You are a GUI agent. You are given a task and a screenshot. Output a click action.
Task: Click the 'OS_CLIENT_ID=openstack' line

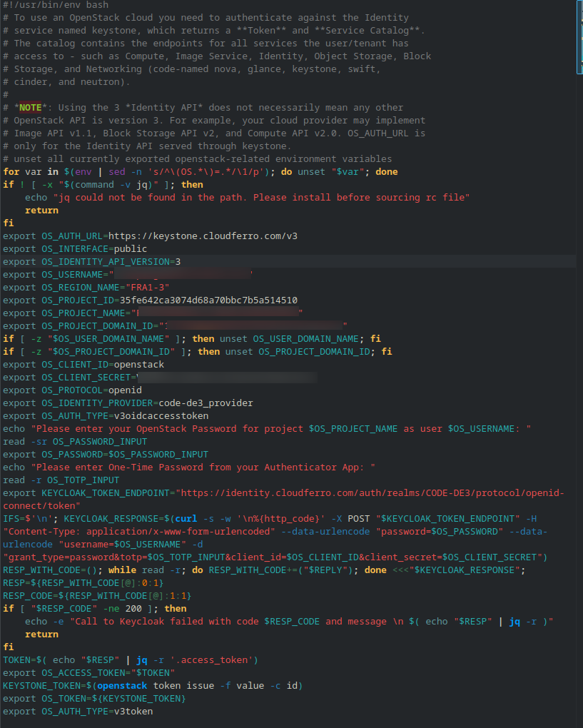point(83,365)
